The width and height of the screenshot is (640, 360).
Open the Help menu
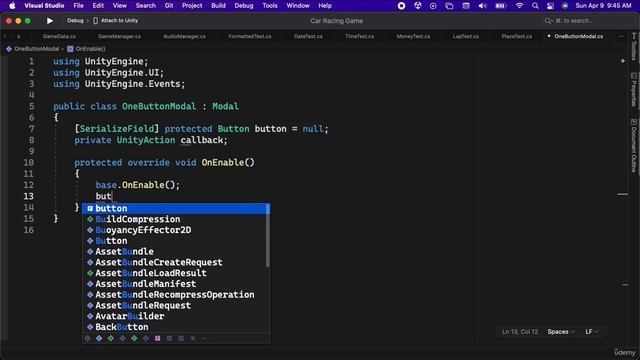(325, 6)
